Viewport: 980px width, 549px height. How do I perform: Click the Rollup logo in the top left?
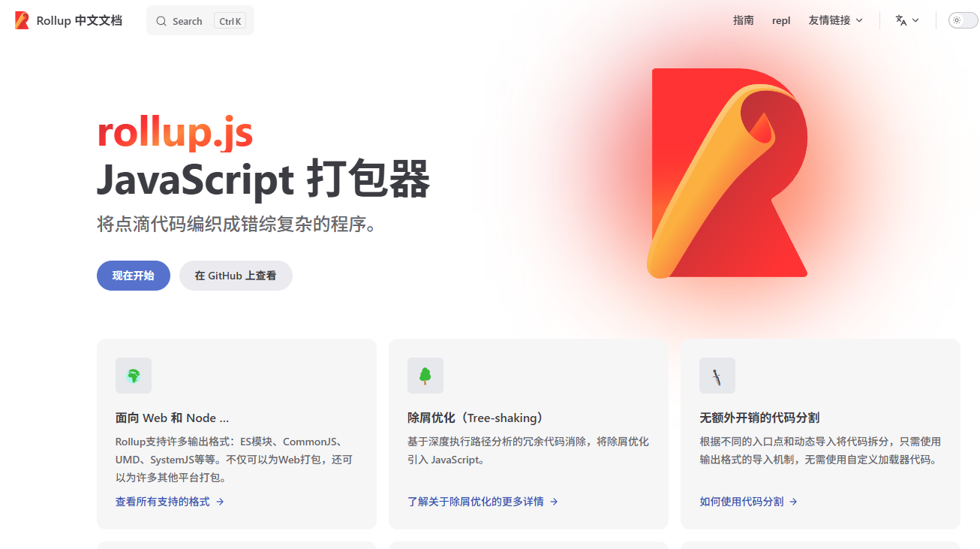click(x=21, y=20)
